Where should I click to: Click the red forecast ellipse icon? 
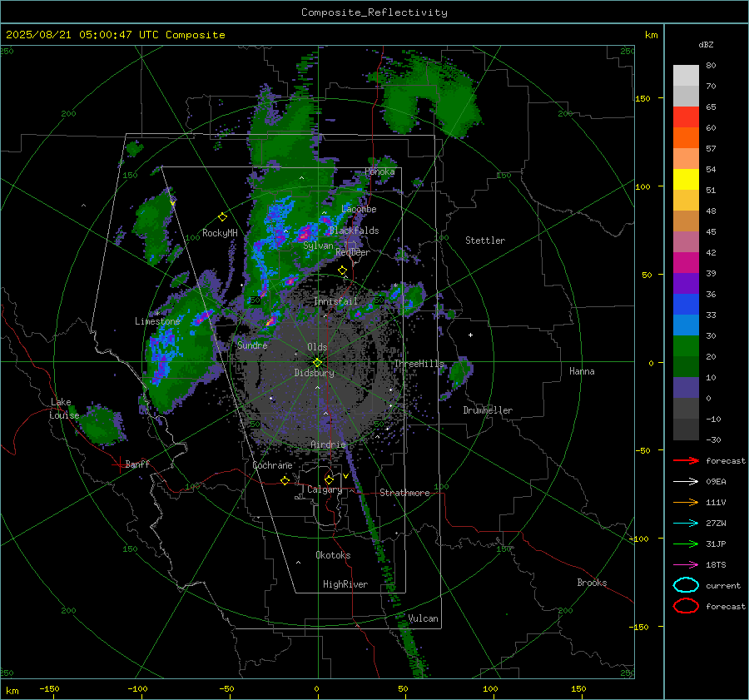686,606
